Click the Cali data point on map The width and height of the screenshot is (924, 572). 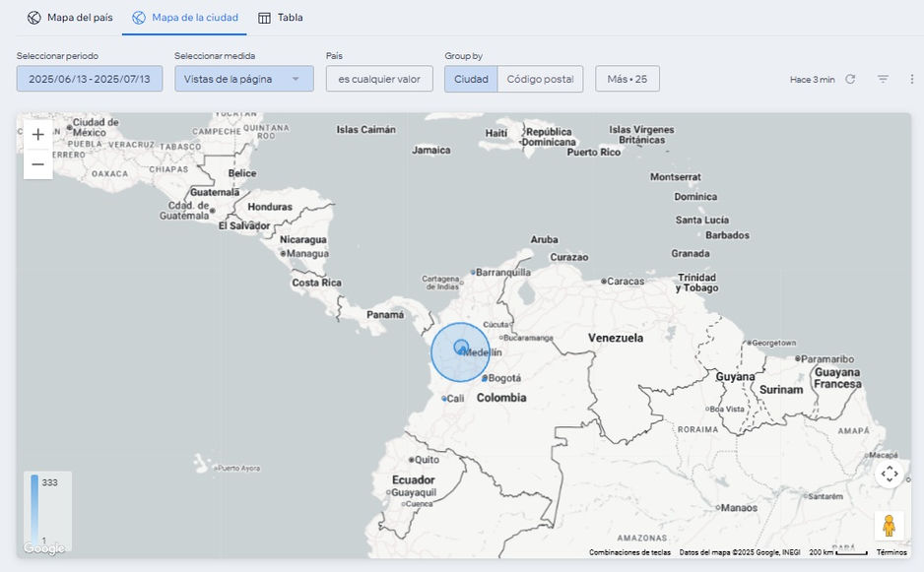pyautogui.click(x=444, y=399)
